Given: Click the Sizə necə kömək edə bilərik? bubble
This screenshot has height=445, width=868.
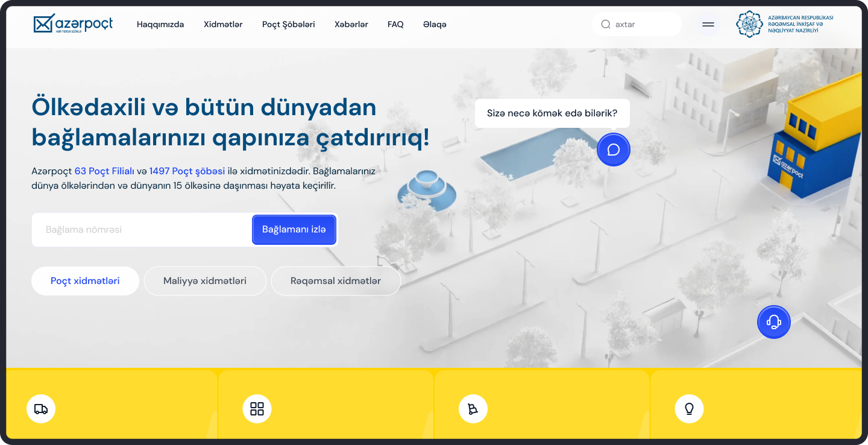Looking at the screenshot, I should [552, 113].
